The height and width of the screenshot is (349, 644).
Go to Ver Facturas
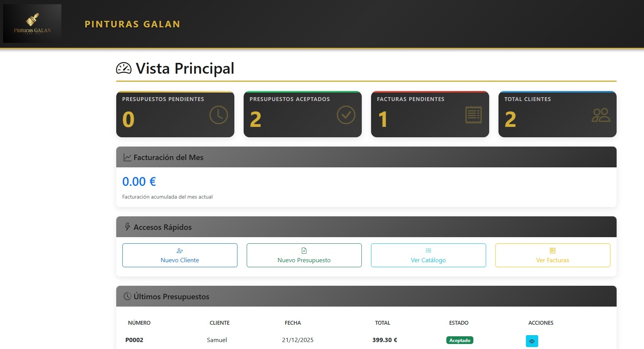pyautogui.click(x=552, y=255)
